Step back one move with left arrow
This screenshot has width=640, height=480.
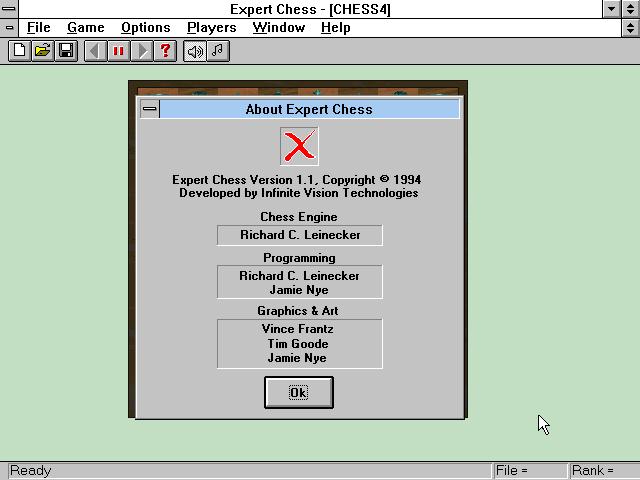(x=96, y=51)
